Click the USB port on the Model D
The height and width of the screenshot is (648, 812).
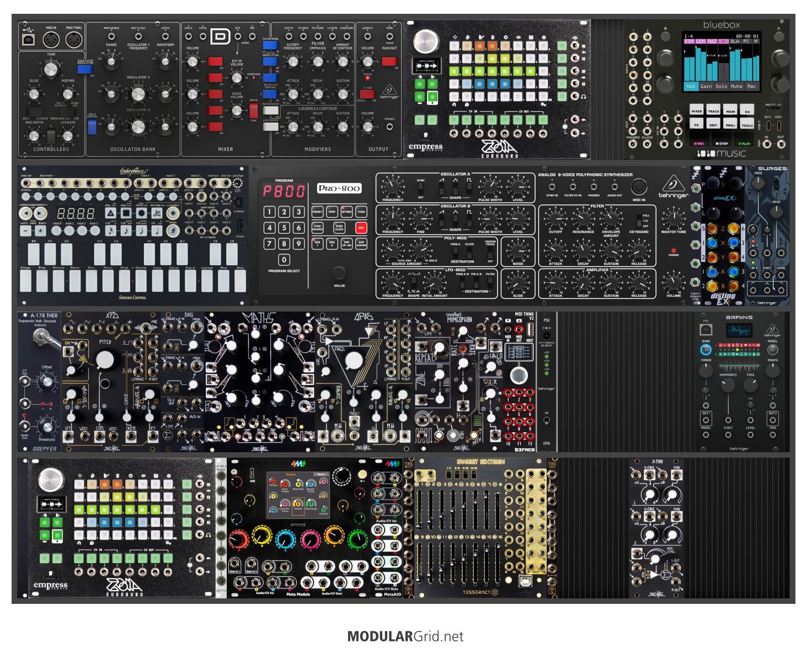pyautogui.click(x=28, y=40)
